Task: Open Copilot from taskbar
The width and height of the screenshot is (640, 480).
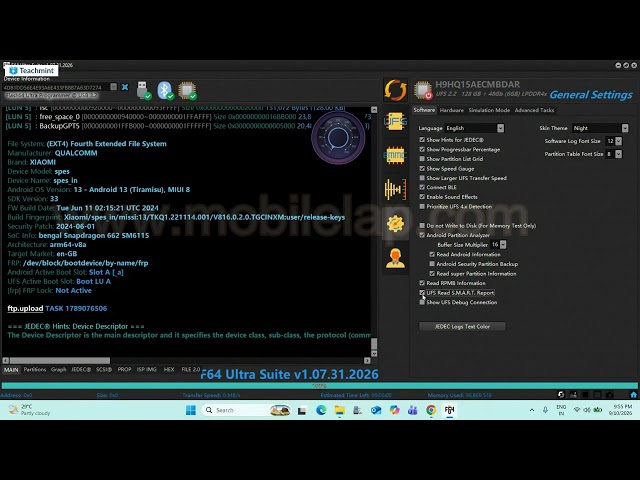Action: click(x=394, y=410)
